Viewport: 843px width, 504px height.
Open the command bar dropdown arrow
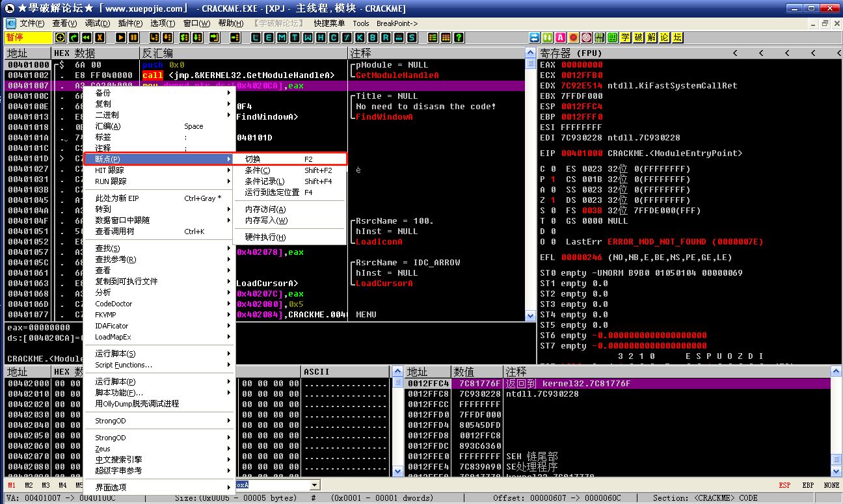pos(315,485)
